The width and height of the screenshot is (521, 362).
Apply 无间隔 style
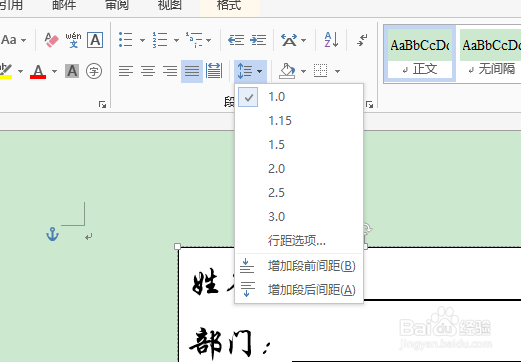491,53
